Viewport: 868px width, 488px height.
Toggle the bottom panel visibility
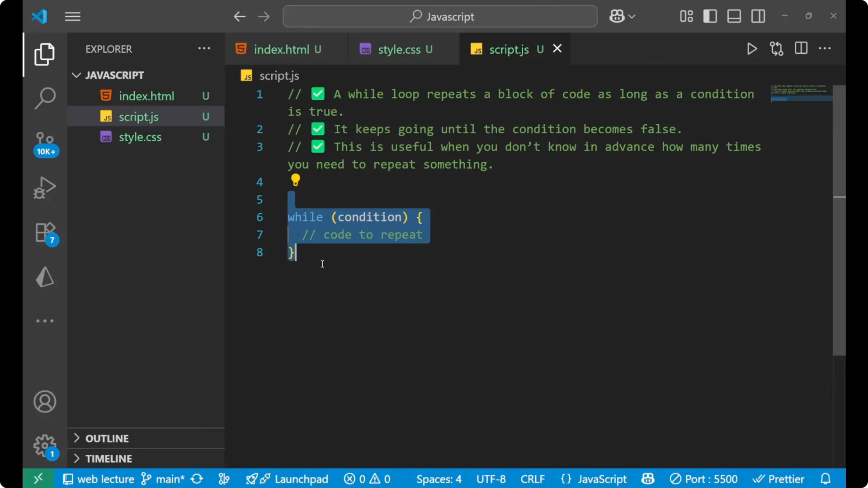(733, 16)
